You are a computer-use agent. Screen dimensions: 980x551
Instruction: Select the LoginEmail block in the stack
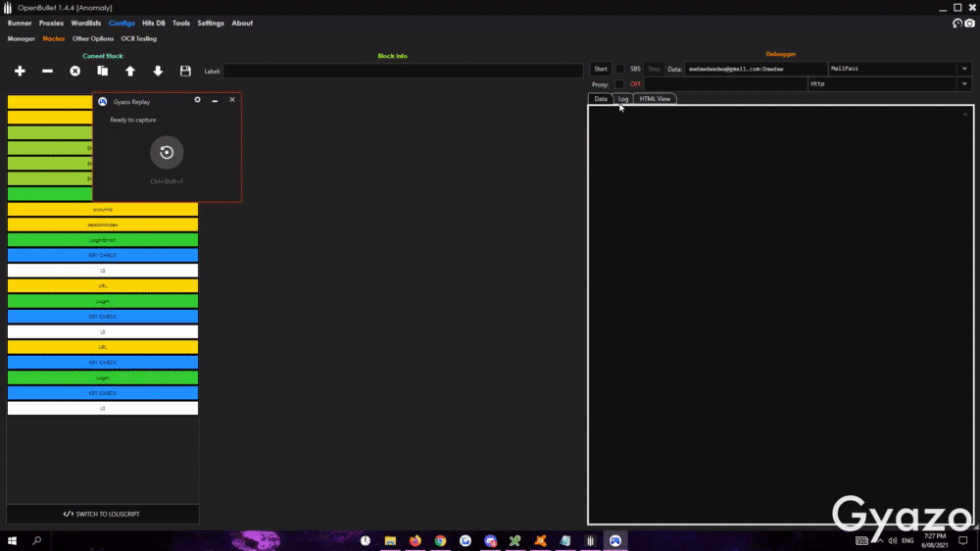click(x=103, y=240)
